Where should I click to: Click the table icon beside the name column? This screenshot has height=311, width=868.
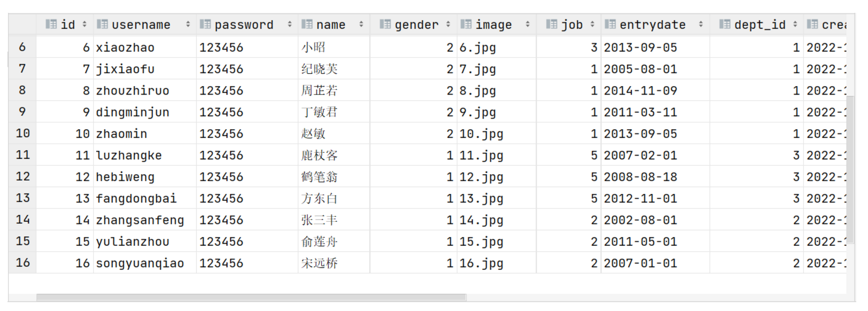click(308, 24)
